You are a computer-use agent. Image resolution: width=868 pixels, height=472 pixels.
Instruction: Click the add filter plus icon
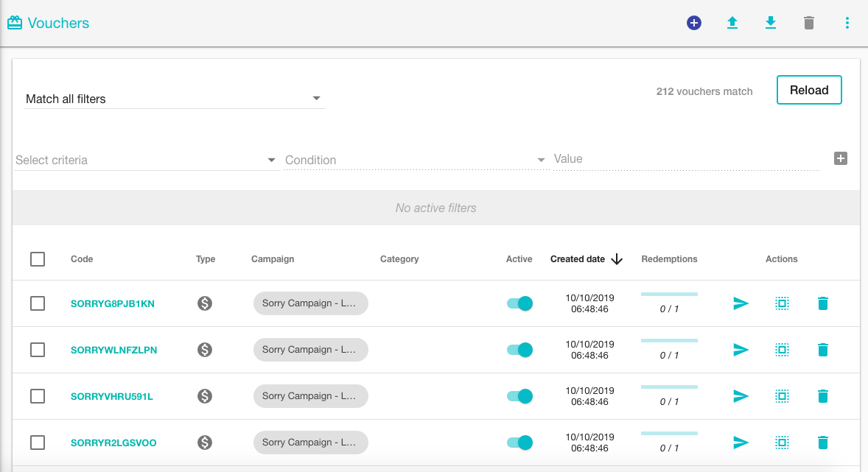pyautogui.click(x=840, y=158)
